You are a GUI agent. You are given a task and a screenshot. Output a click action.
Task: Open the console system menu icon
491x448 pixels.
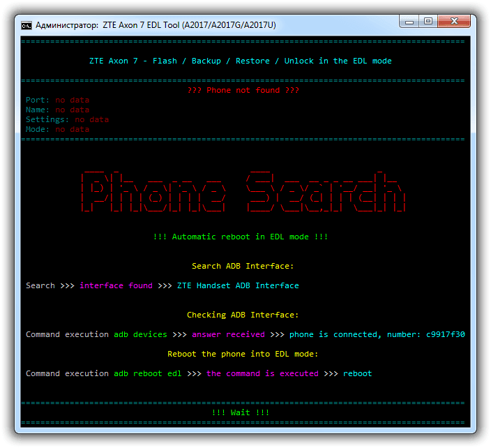pos(27,25)
